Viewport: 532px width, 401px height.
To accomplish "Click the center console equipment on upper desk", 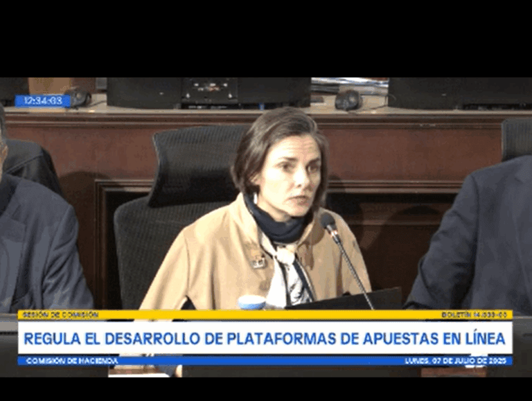I will (246, 91).
